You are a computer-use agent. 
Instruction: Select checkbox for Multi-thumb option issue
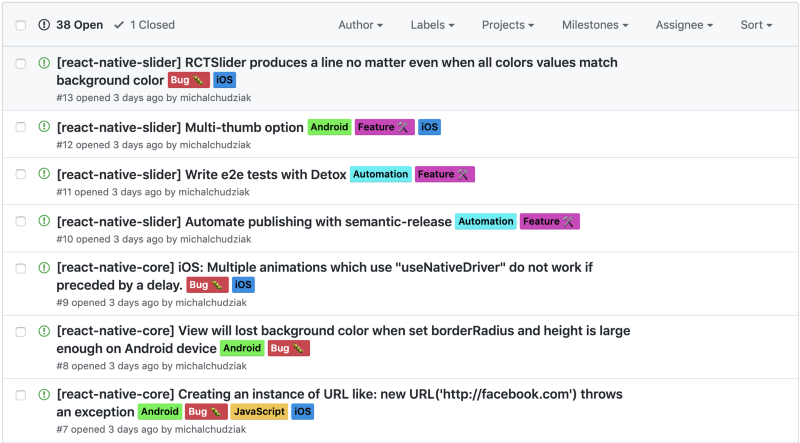point(20,127)
